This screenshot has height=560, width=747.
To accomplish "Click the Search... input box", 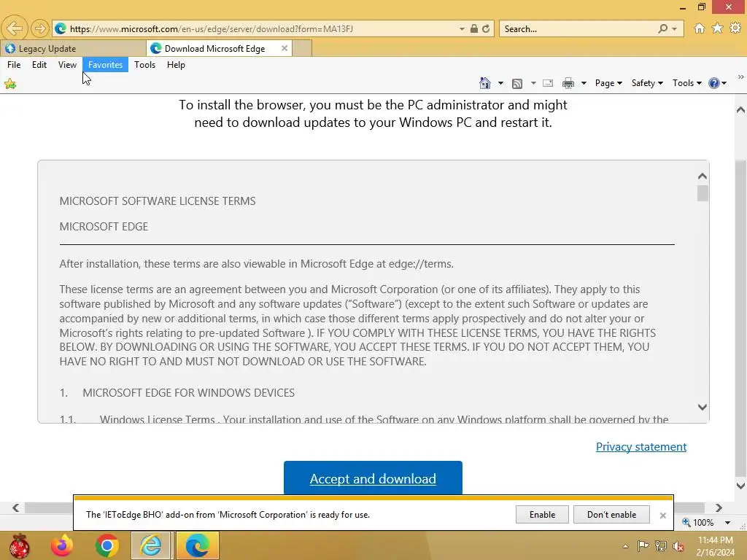I will (578, 29).
